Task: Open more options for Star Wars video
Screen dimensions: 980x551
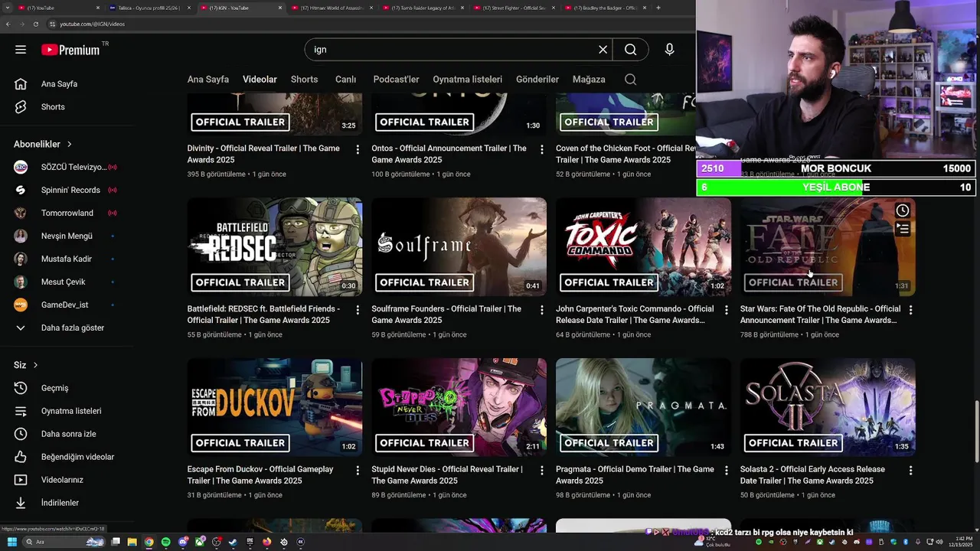Action: (910, 310)
